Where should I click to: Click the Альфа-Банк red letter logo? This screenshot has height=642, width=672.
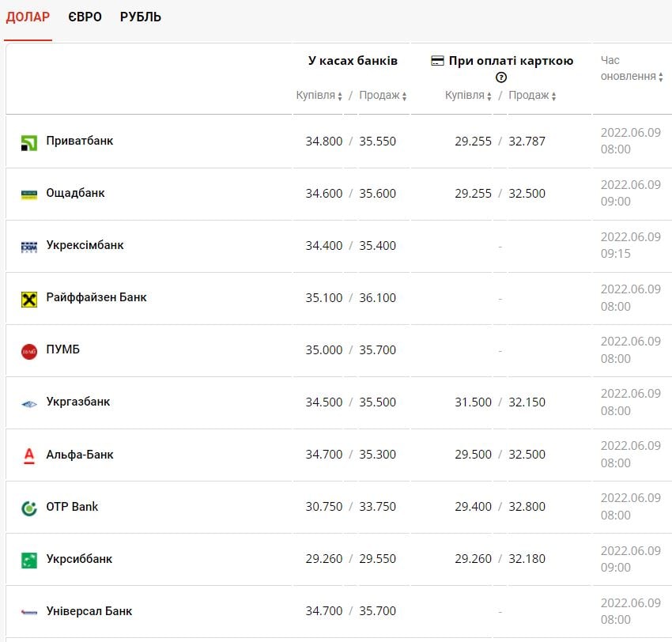(29, 455)
